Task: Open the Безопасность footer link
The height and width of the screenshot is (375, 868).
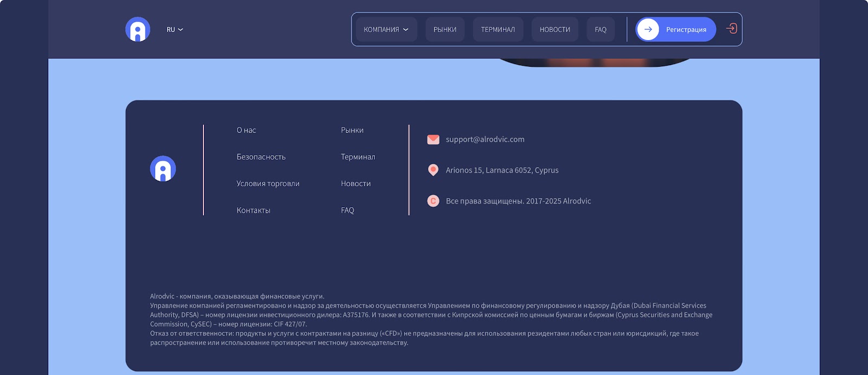Action: pyautogui.click(x=261, y=157)
